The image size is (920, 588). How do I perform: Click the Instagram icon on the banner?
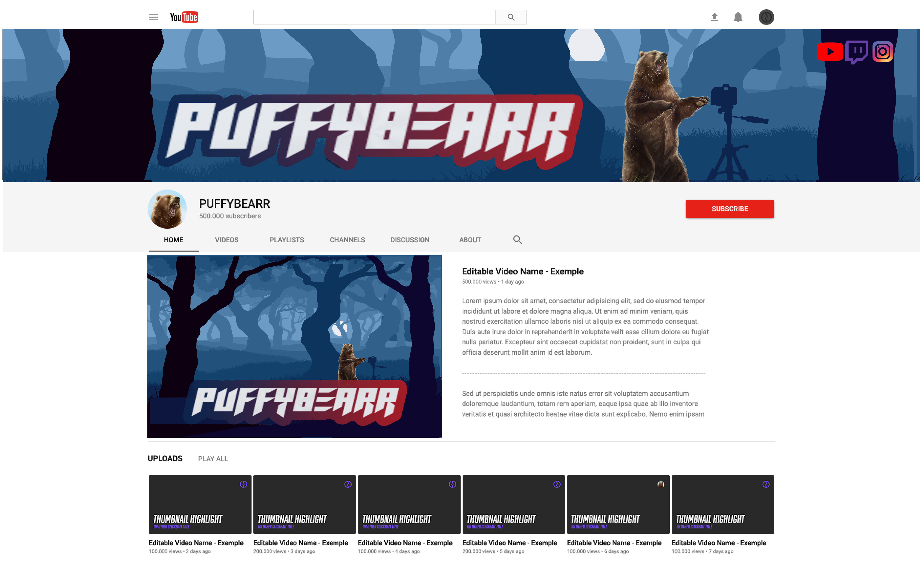(x=883, y=51)
